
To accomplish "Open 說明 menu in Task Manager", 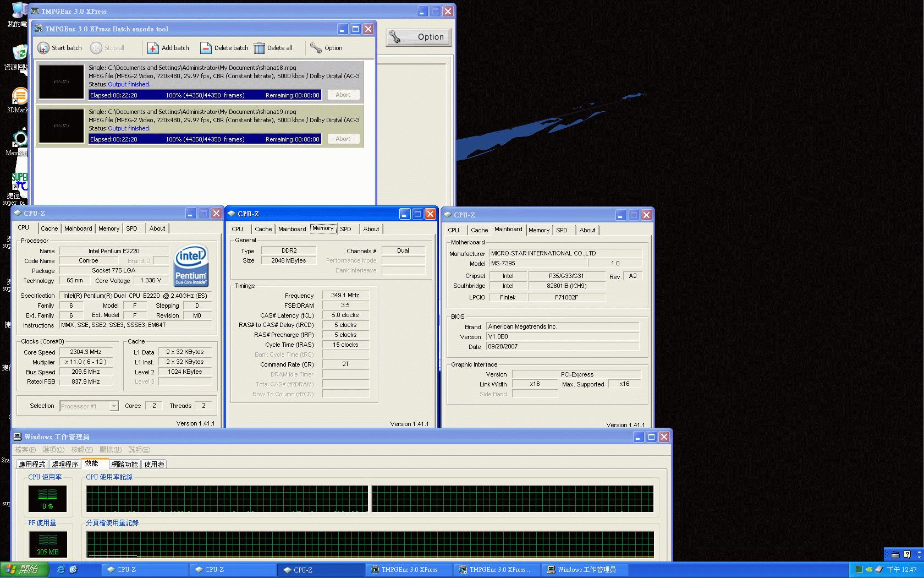I will point(139,450).
